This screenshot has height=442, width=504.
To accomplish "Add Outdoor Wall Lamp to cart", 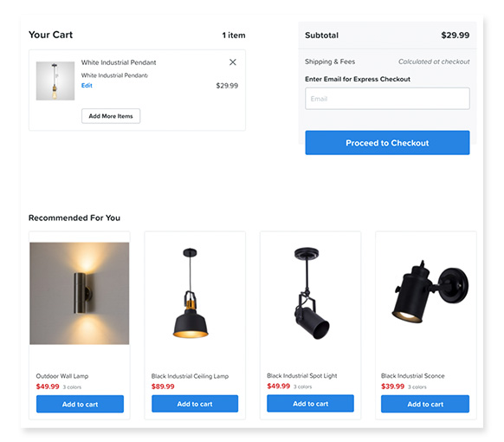I will (x=80, y=404).
